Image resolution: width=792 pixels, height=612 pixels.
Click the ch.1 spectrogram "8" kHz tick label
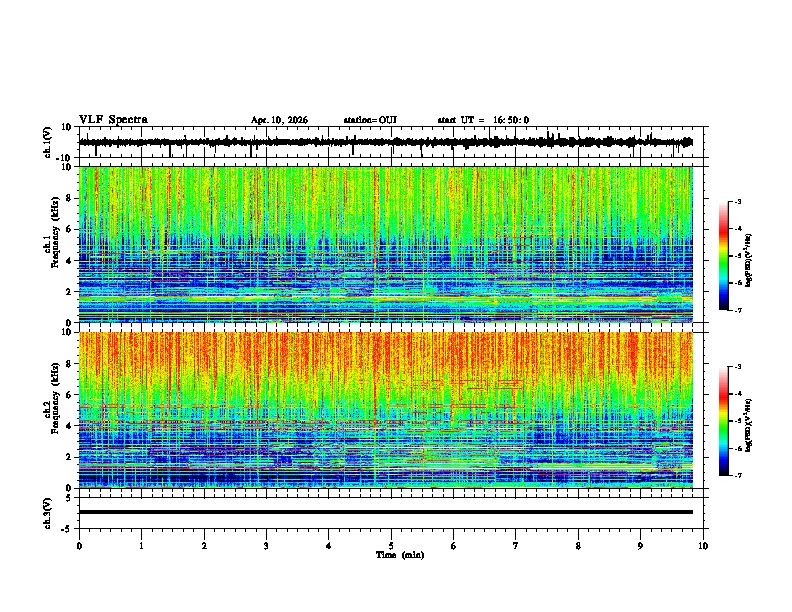(x=69, y=198)
